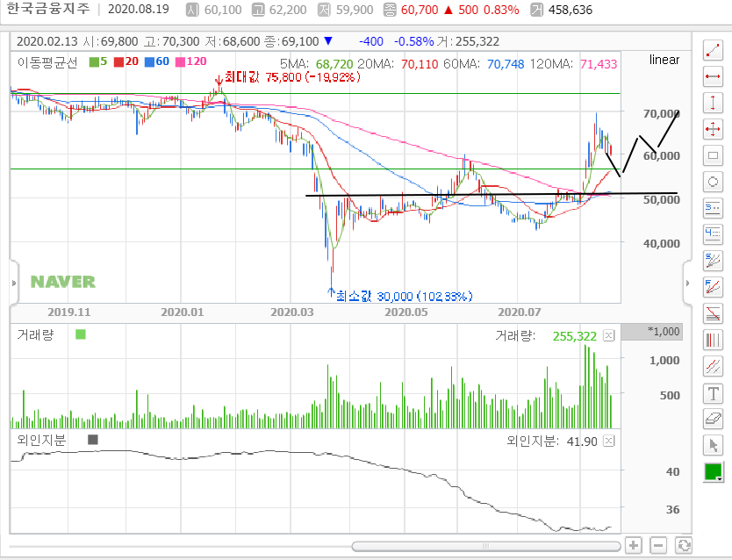Select the circle drawing tool
The height and width of the screenshot is (560, 732).
tap(713, 182)
